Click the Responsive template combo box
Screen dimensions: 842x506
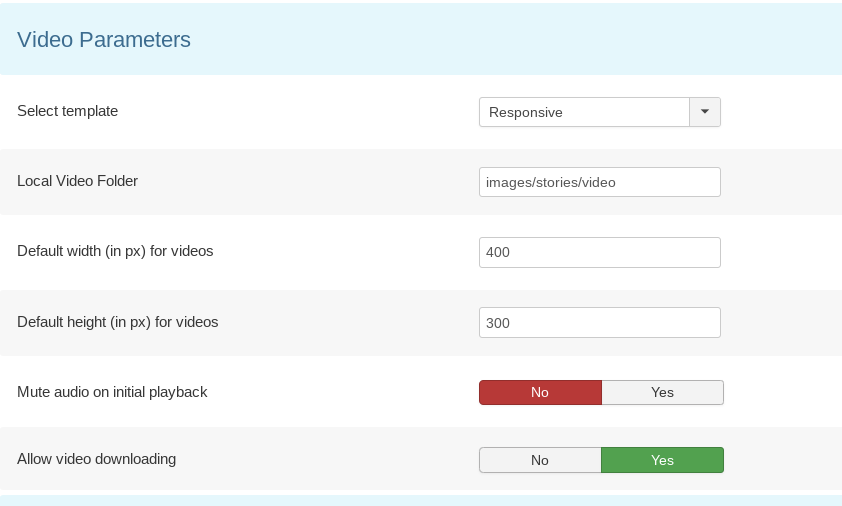600,112
